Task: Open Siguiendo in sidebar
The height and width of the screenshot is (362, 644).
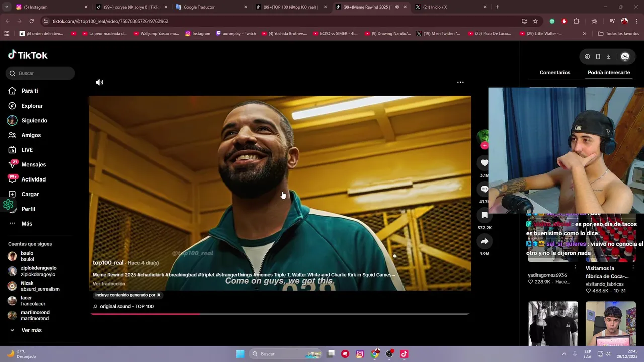Action: (34, 121)
